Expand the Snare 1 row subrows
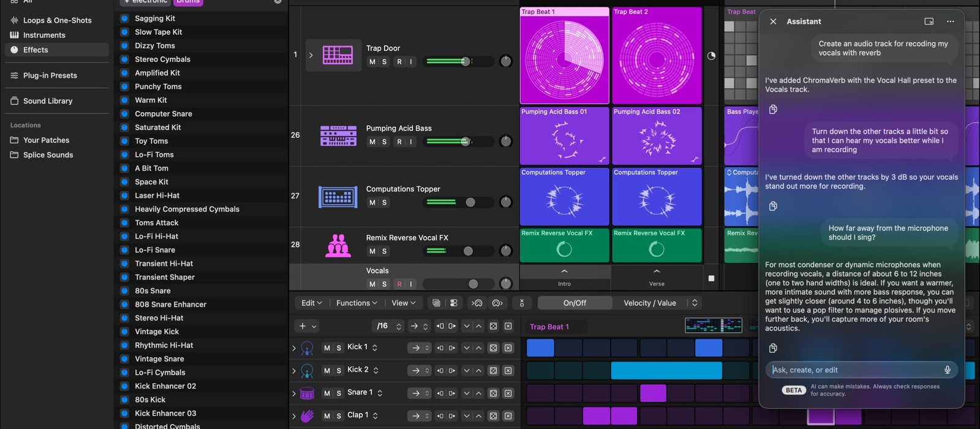The image size is (980, 429). click(294, 393)
